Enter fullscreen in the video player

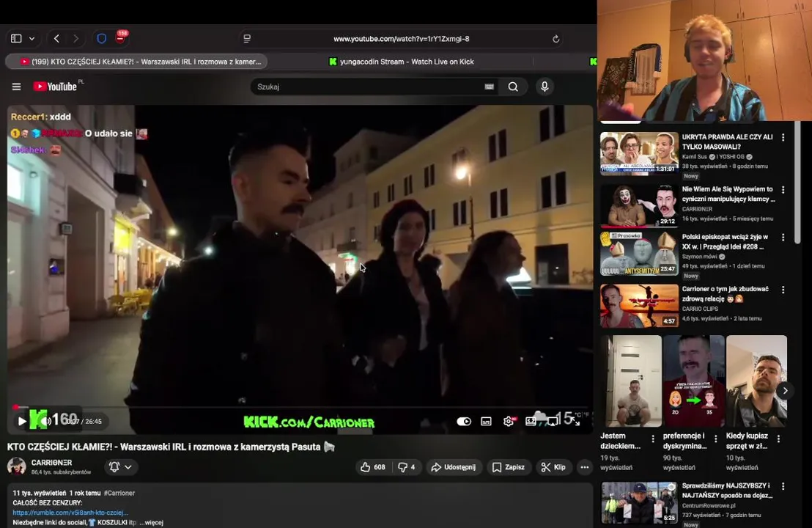point(575,421)
